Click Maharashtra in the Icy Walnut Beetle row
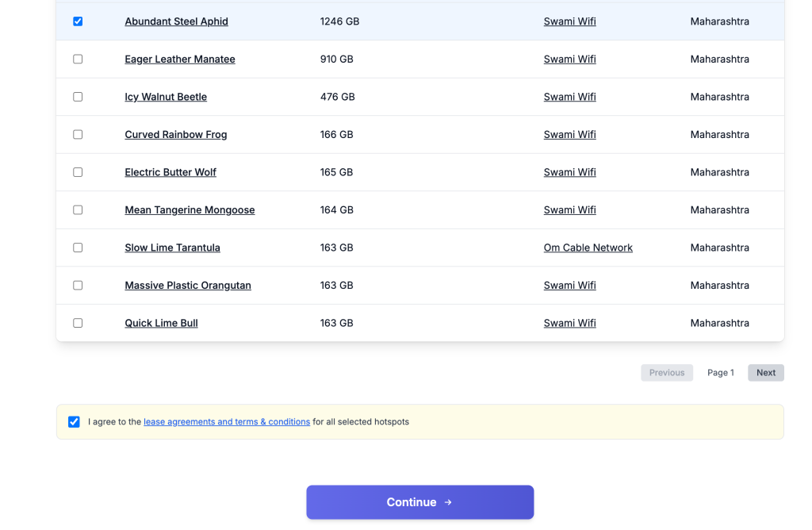Image resolution: width=812 pixels, height=530 pixels. coord(719,97)
